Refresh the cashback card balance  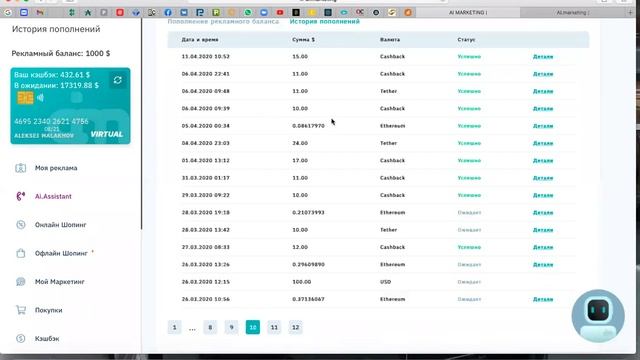(118, 80)
